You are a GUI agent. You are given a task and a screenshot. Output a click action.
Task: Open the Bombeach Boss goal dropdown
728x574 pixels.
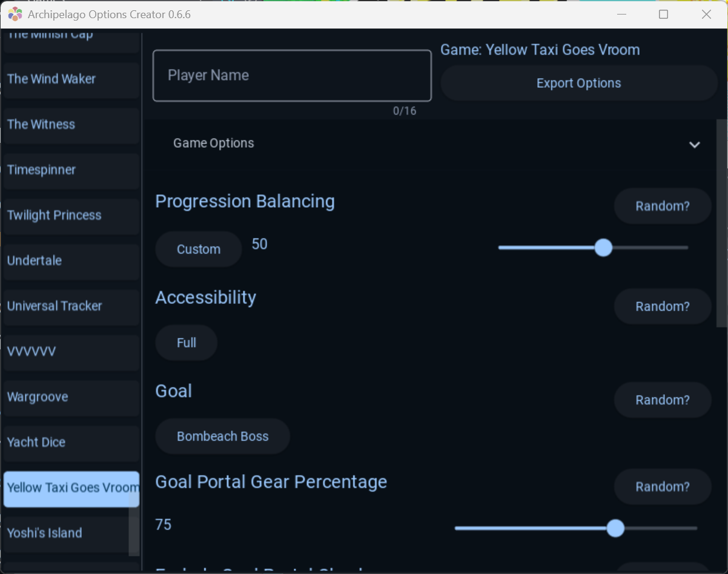[222, 436]
